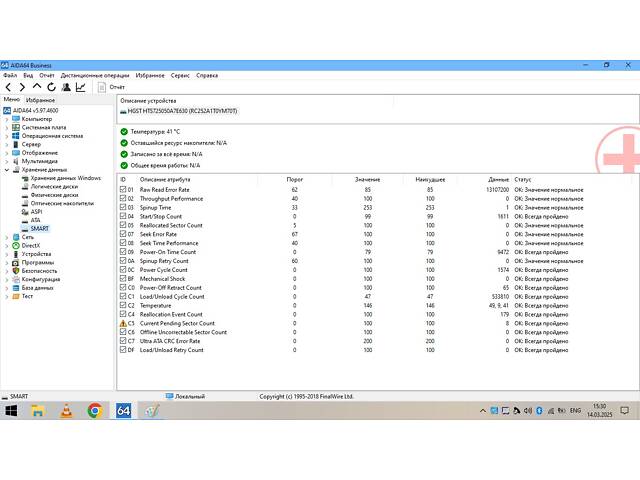Open the Вид menu
640x480 pixels.
coord(28,76)
